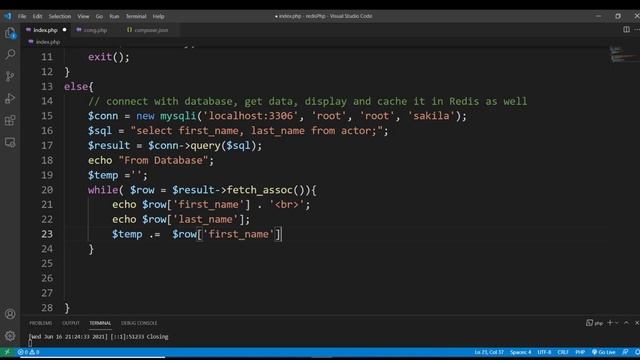Click the php terminal shell indicator

594,323
